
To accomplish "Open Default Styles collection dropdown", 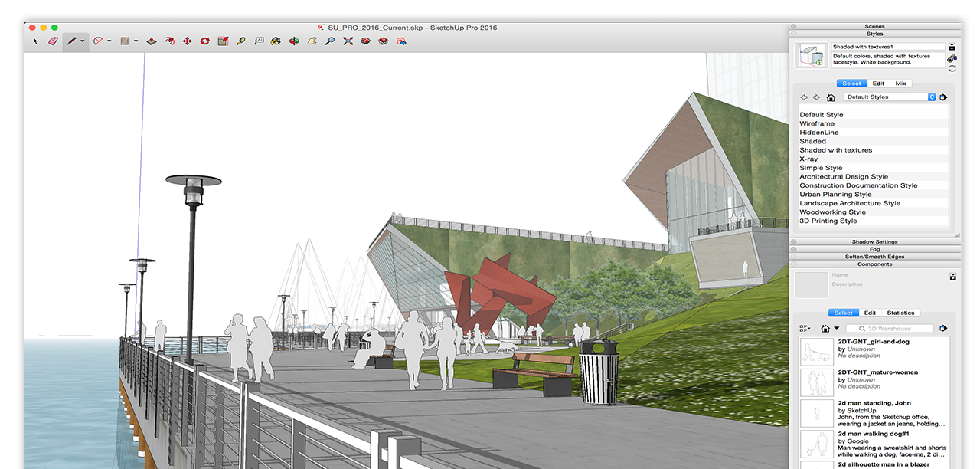I will [x=890, y=97].
